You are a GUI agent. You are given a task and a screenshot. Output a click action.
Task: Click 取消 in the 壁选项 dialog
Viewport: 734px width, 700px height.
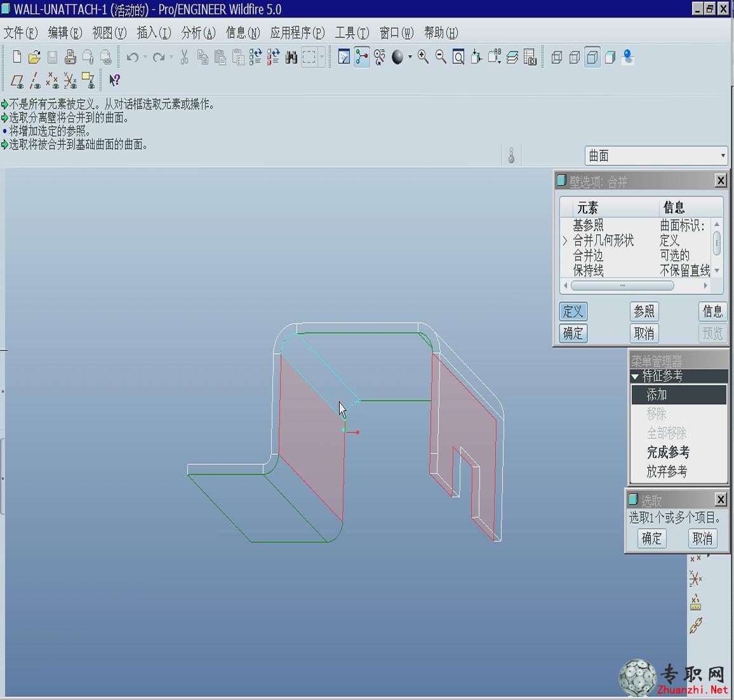click(644, 333)
